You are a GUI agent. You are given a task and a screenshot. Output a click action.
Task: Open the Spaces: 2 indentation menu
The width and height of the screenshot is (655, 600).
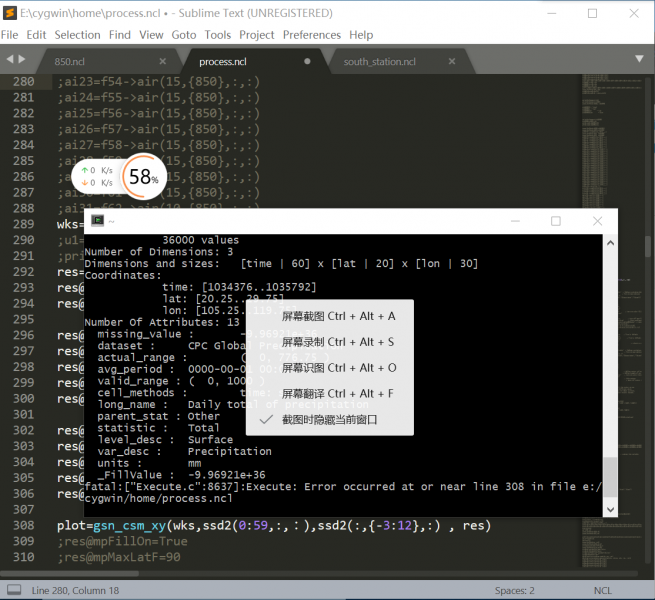pos(514,590)
